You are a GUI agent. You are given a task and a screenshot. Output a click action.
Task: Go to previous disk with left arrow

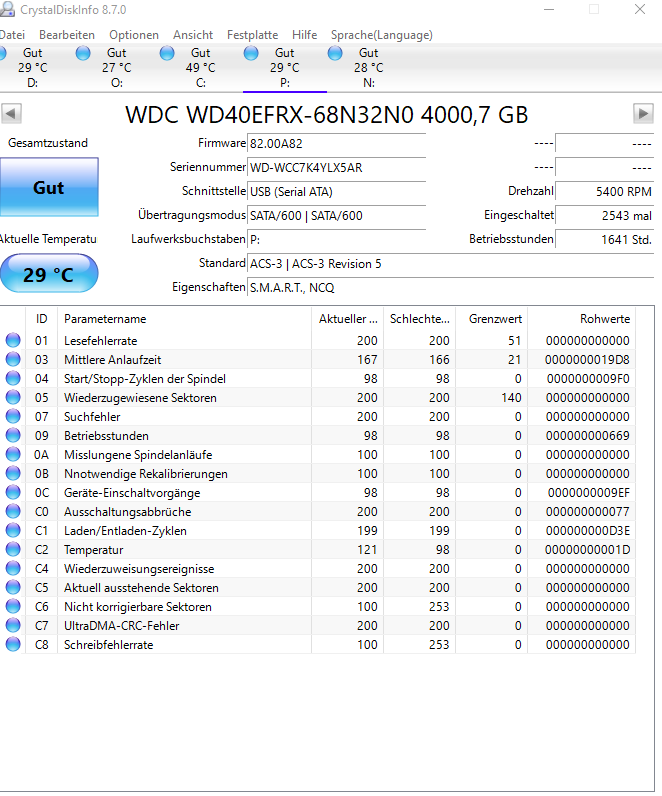point(11,113)
